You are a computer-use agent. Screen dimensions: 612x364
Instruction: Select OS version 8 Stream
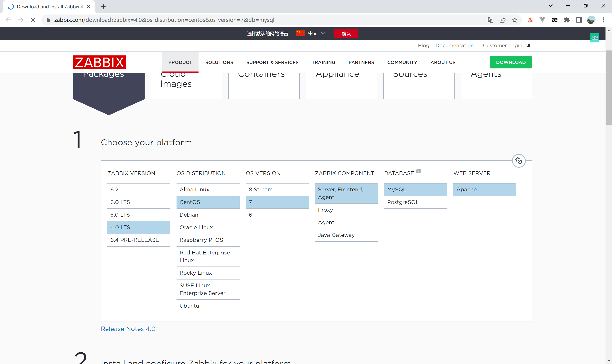pyautogui.click(x=277, y=190)
